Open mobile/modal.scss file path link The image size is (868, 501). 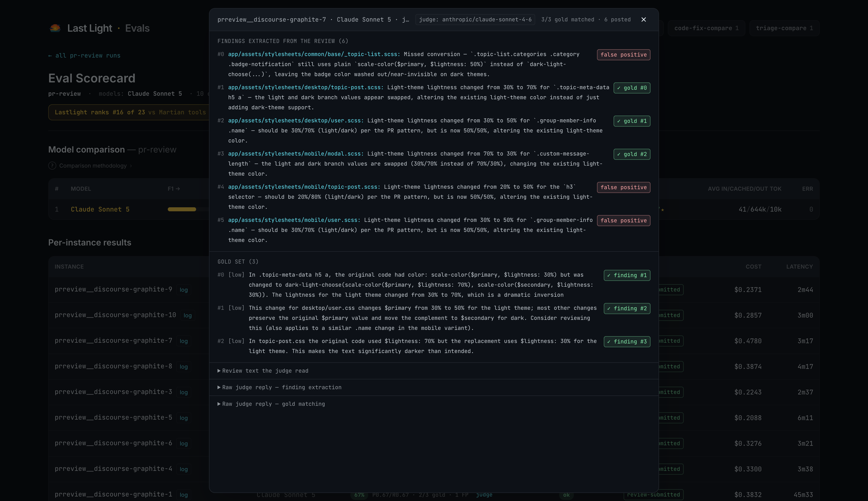click(x=296, y=154)
